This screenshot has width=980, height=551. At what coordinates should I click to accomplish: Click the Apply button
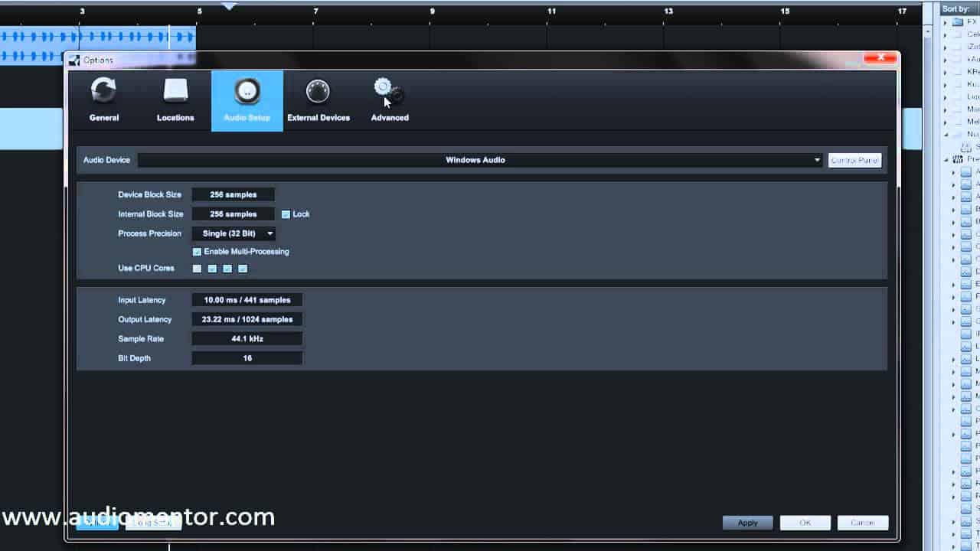click(x=748, y=523)
